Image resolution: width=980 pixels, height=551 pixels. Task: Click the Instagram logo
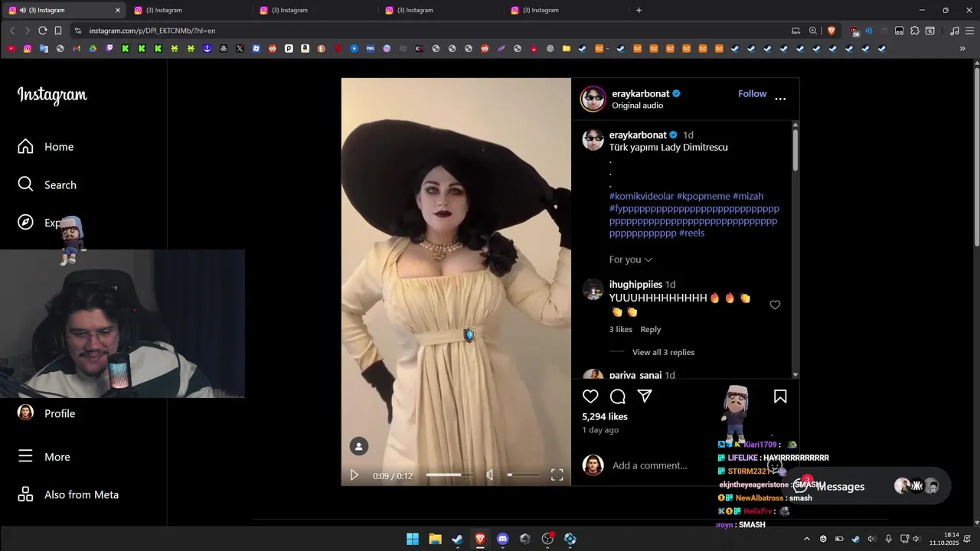pos(52,95)
